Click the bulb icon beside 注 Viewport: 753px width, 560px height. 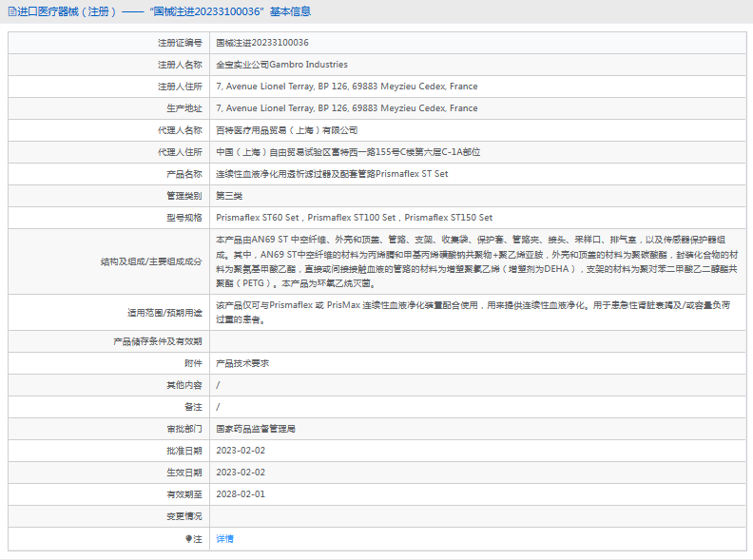(x=189, y=539)
